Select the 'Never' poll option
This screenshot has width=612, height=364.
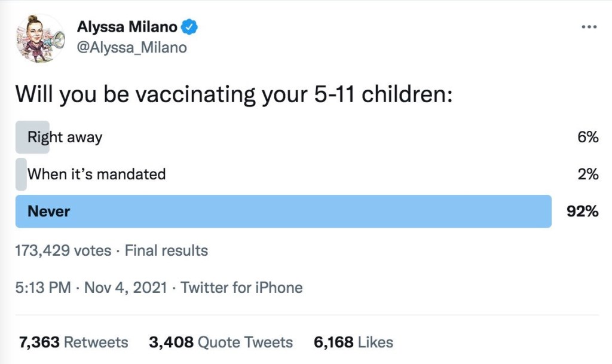48,211
